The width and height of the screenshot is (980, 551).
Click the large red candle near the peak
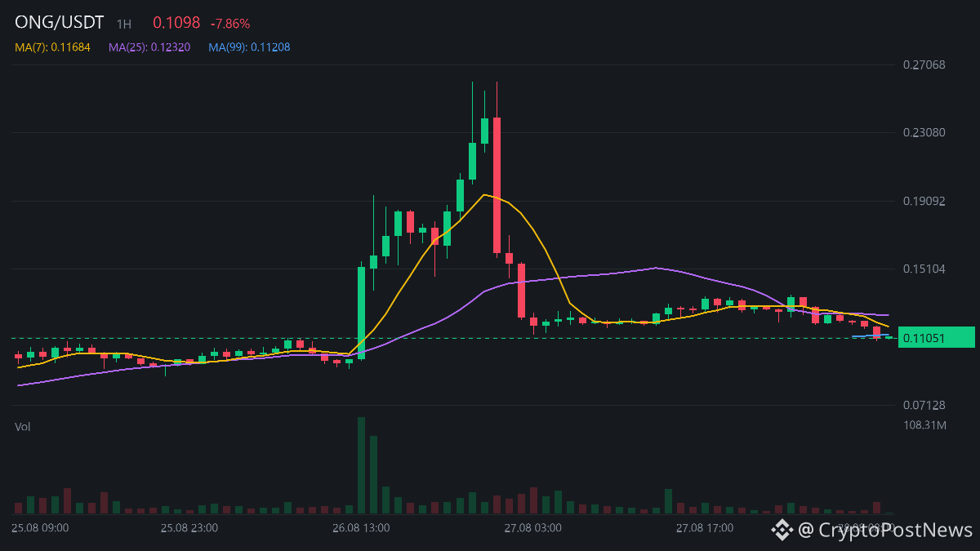point(496,185)
